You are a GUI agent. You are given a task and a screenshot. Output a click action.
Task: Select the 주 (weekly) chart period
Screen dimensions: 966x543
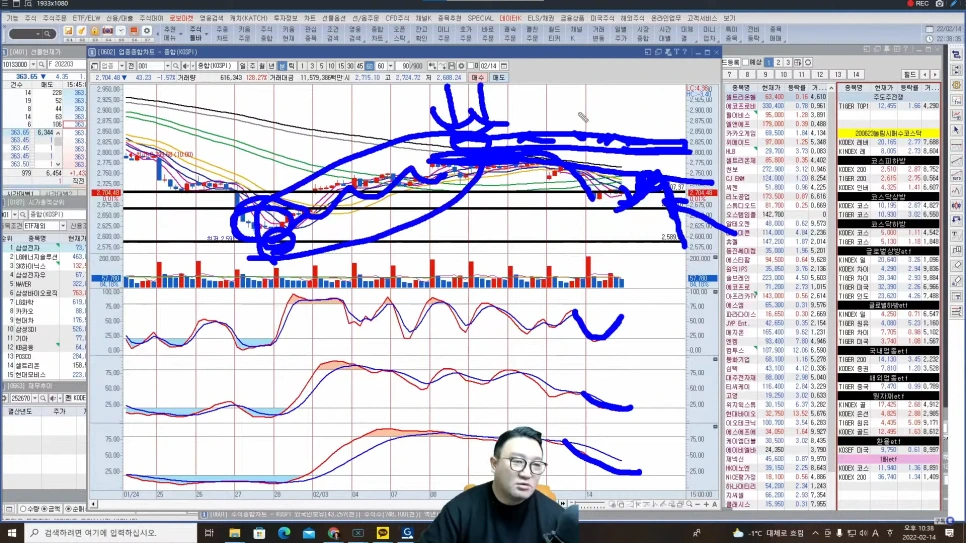click(252, 66)
